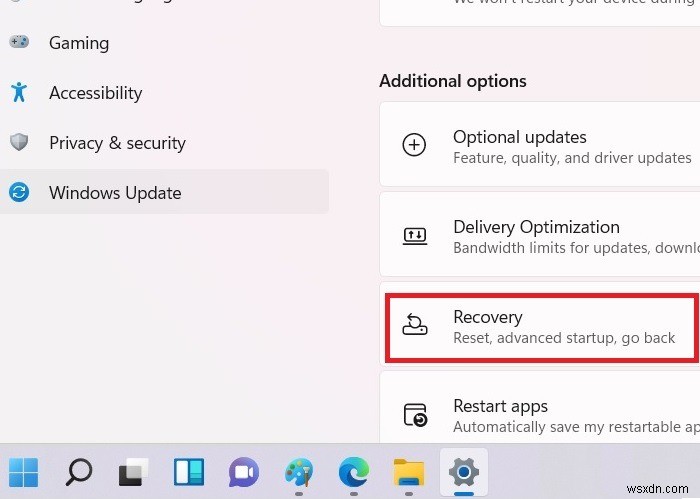This screenshot has width=700, height=499.
Task: Click the 'Additional options' heading
Action: tap(453, 81)
